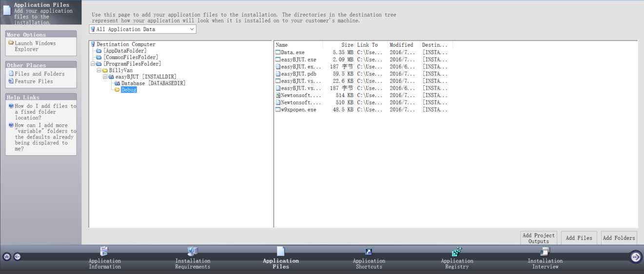Click the 48.5 KB size cell

click(343, 110)
